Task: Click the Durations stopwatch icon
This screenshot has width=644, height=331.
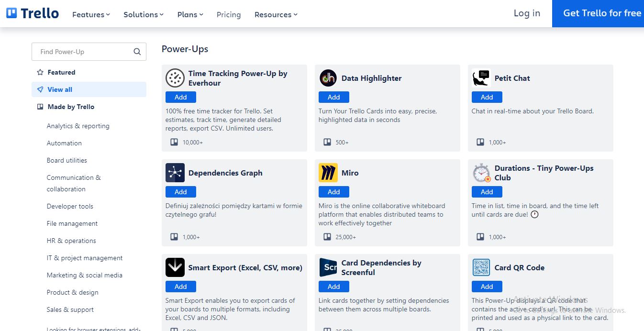Action: 481,173
